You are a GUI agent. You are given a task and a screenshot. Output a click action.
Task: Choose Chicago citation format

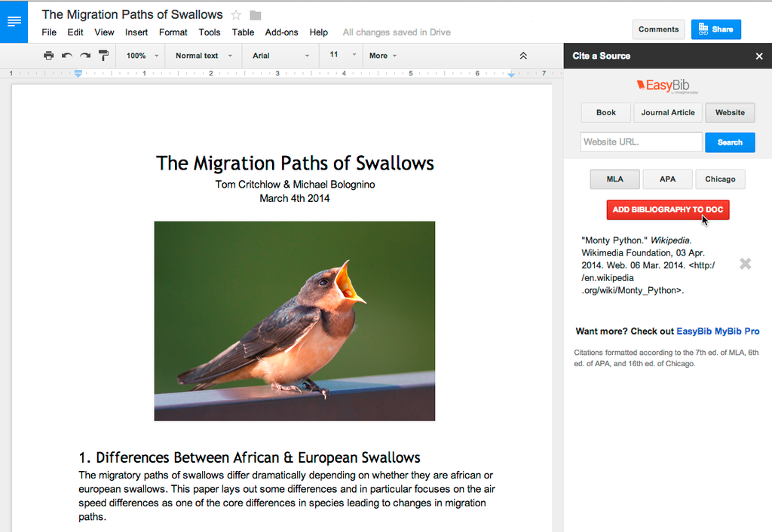pyautogui.click(x=720, y=179)
